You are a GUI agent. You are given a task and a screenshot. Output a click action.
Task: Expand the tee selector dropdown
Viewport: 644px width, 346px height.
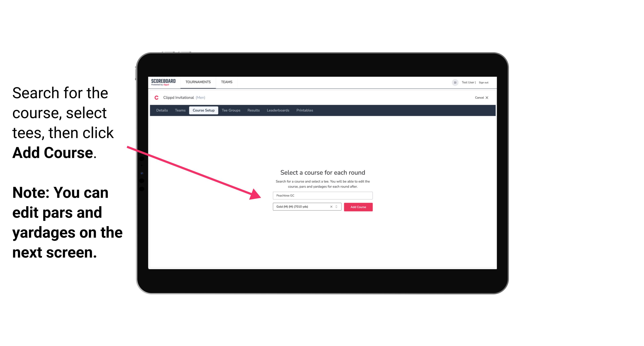tap(337, 207)
